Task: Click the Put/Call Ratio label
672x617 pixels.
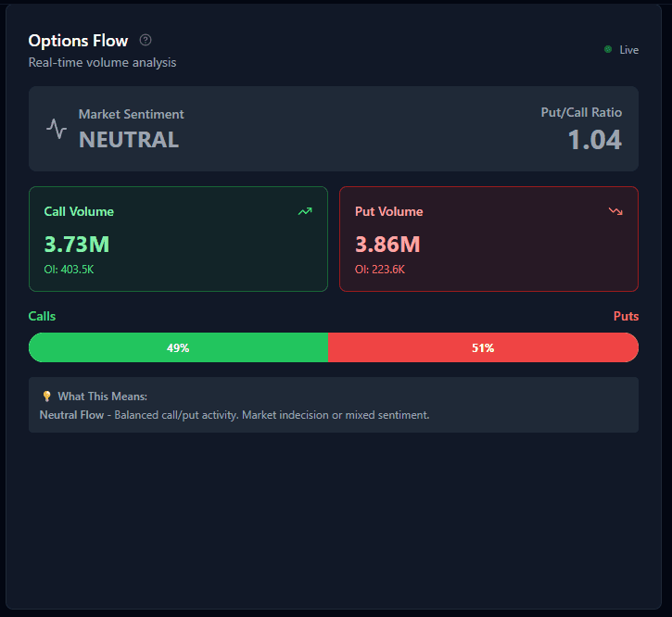Action: coord(581,112)
